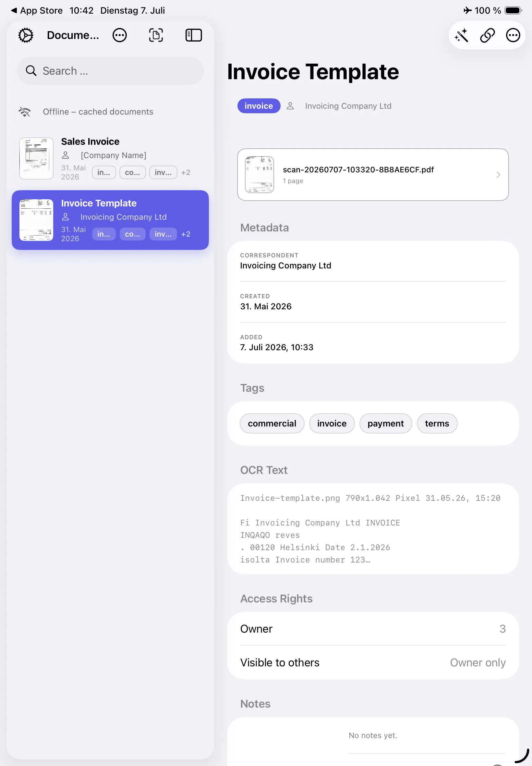Tap the person icon in the detail header
Image resolution: width=532 pixels, height=766 pixels.
[290, 106]
